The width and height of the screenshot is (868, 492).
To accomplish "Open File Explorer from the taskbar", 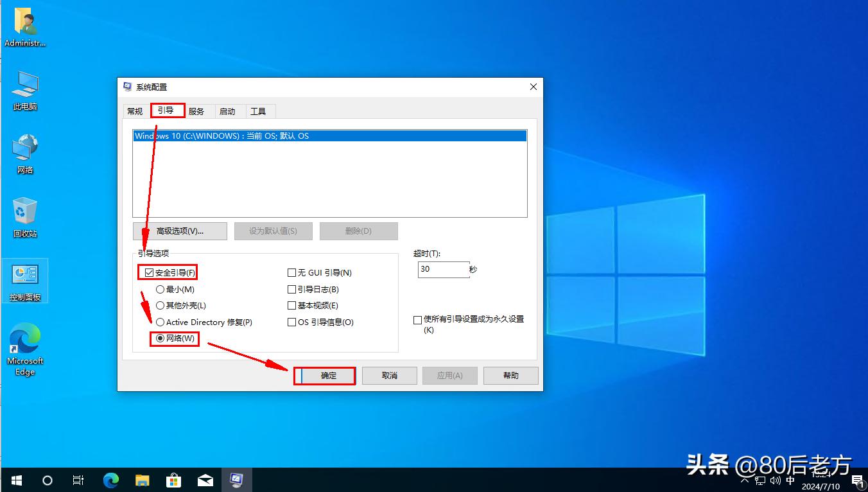I will coord(142,480).
